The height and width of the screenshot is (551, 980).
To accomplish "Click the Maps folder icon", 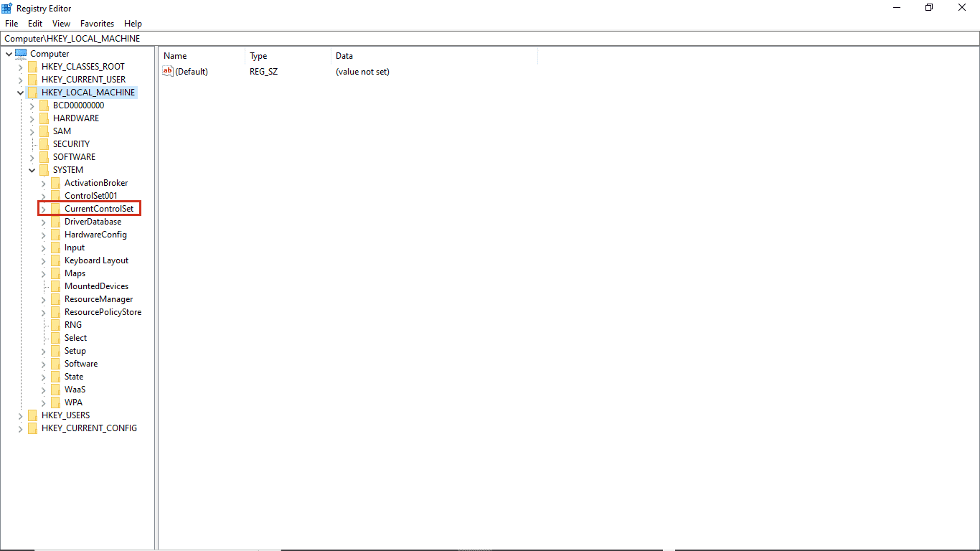I will [x=55, y=273].
